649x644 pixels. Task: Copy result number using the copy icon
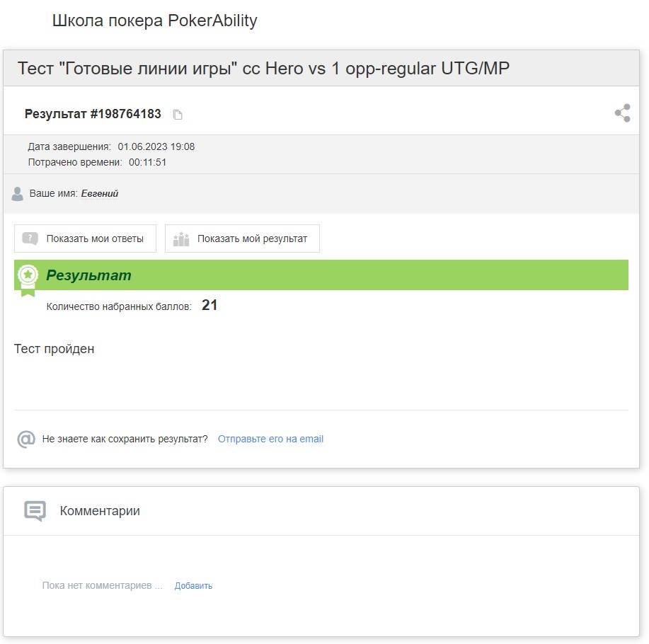click(x=178, y=115)
